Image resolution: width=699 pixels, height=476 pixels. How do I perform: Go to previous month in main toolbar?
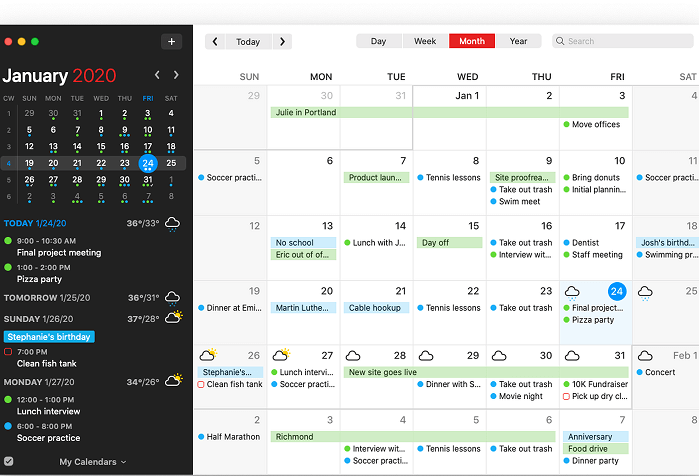(x=215, y=41)
